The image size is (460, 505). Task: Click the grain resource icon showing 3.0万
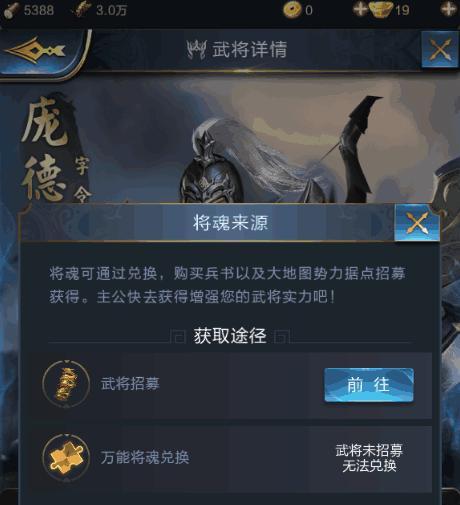click(x=81, y=10)
